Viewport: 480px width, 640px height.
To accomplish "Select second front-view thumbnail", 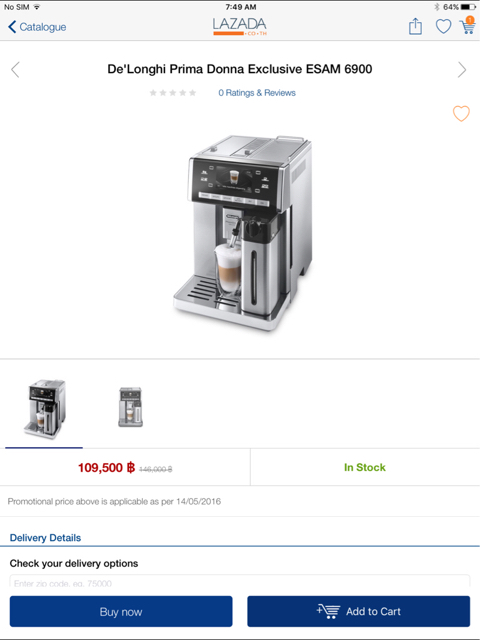I will (x=131, y=407).
